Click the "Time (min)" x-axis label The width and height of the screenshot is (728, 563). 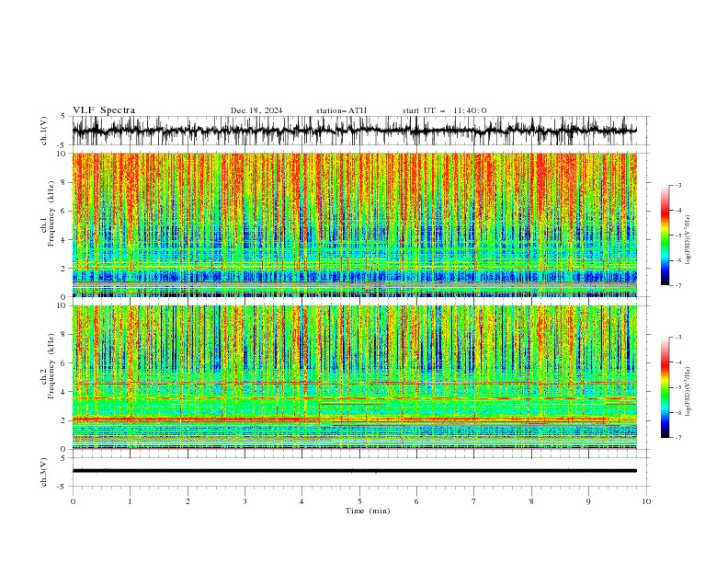click(x=368, y=511)
